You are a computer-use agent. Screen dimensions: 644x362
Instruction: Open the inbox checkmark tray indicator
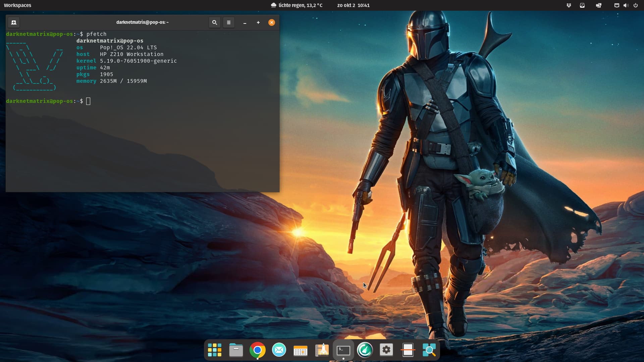click(x=582, y=5)
